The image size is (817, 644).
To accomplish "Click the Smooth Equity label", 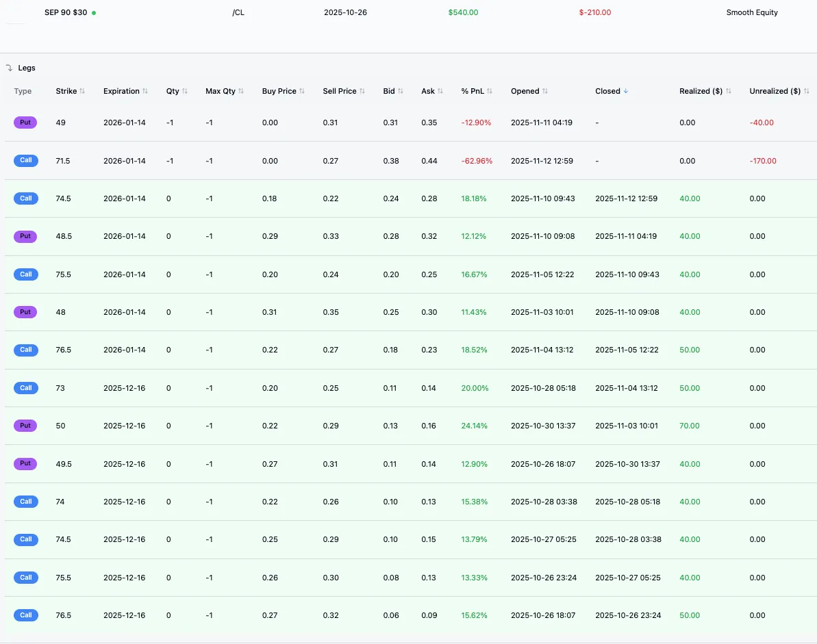I will click(752, 12).
